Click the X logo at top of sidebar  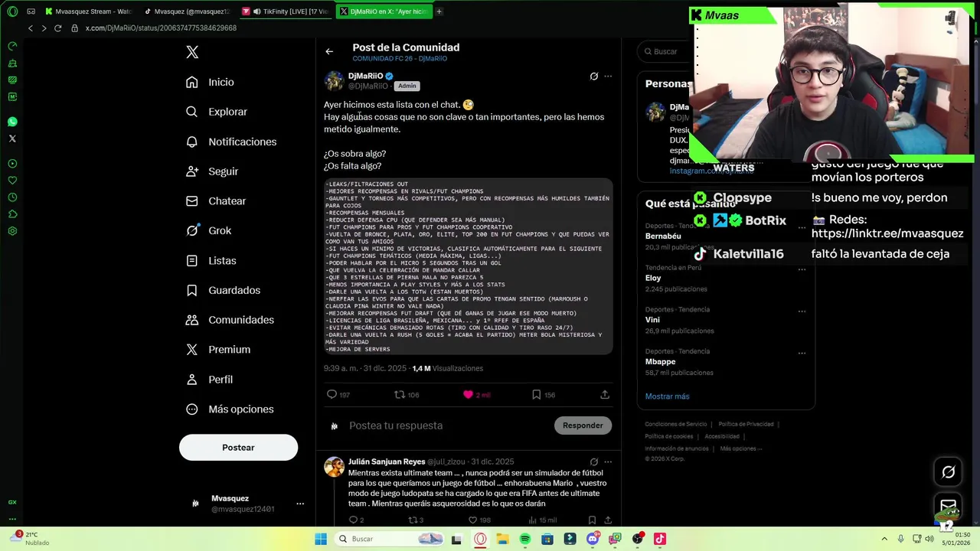click(192, 52)
